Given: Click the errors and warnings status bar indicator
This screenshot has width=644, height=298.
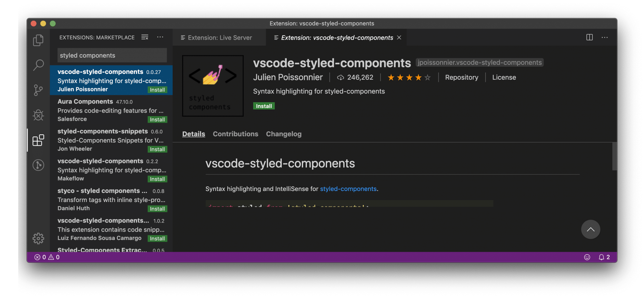Looking at the screenshot, I should coord(46,257).
